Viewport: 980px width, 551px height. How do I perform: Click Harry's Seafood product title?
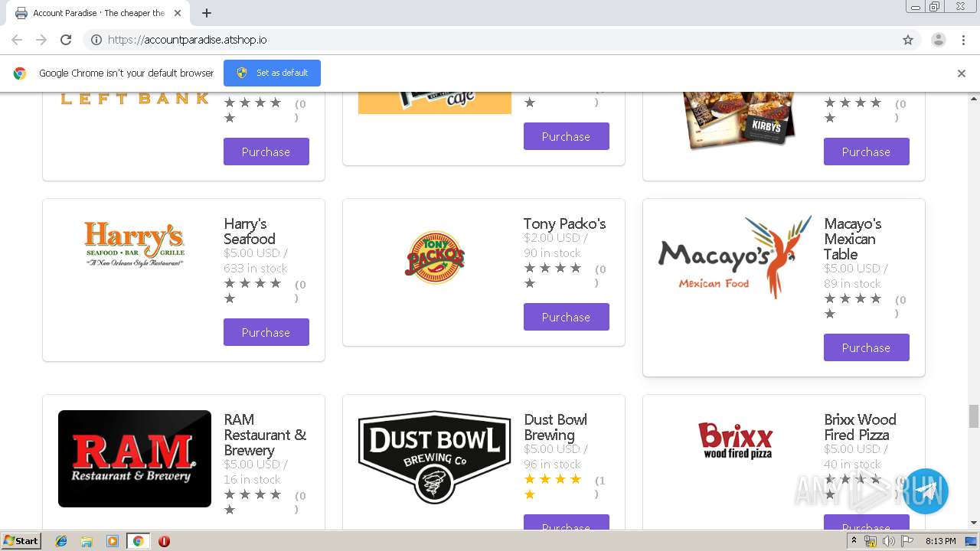[x=250, y=231]
